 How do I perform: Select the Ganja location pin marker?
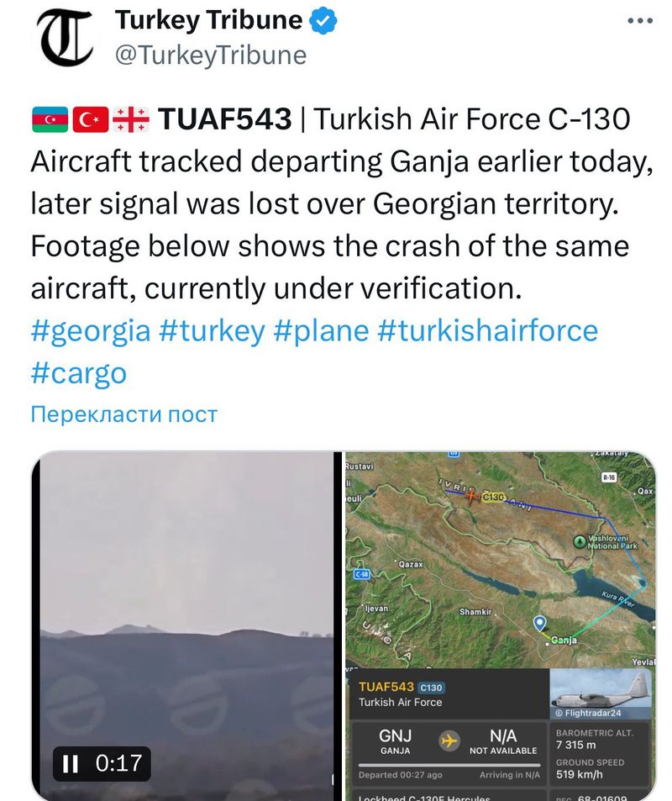click(539, 624)
